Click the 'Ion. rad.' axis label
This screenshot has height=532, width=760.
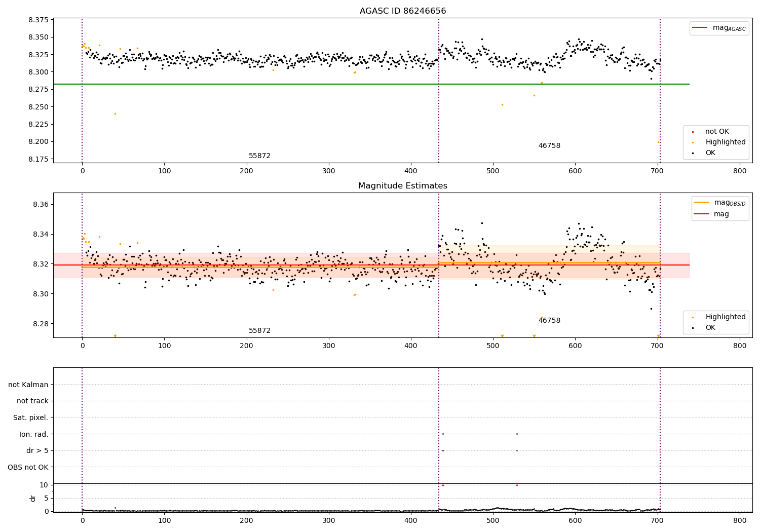coord(34,434)
